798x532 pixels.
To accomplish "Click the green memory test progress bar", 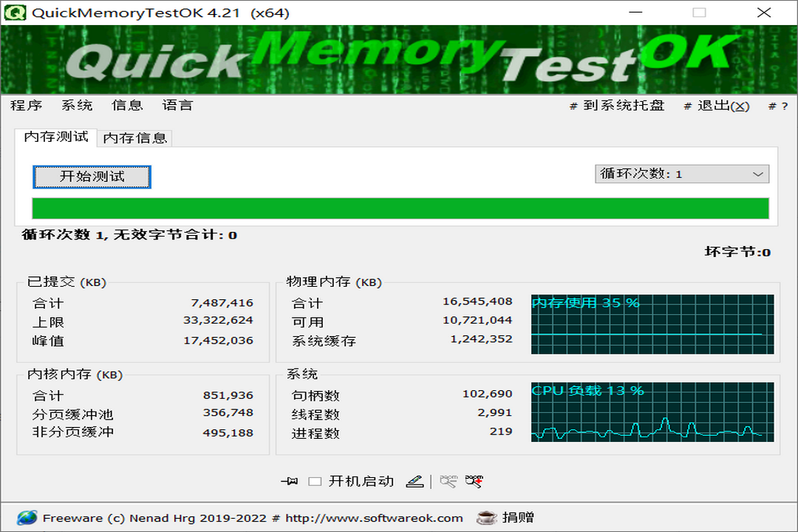I will tap(400, 208).
